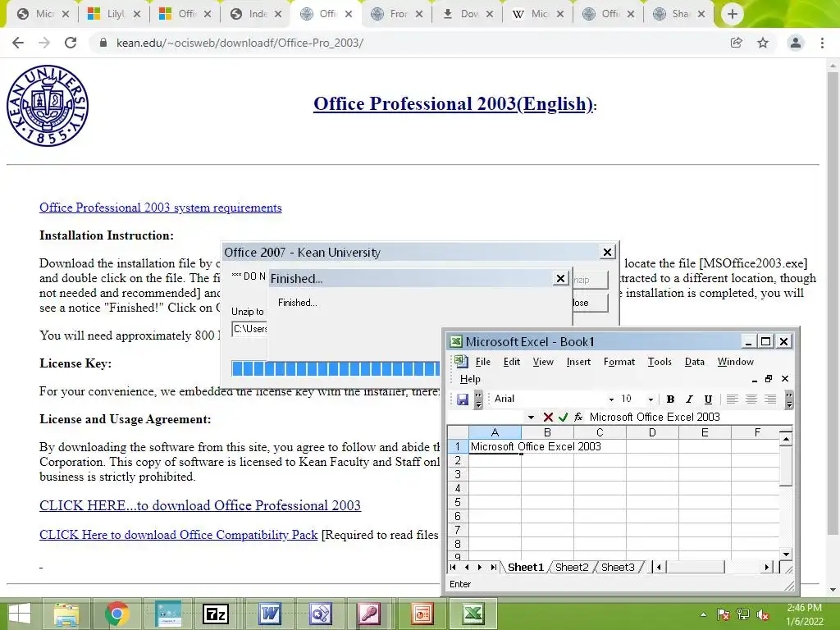Image resolution: width=840 pixels, height=630 pixels.
Task: Align cell text right in Excel
Action: pos(770,399)
